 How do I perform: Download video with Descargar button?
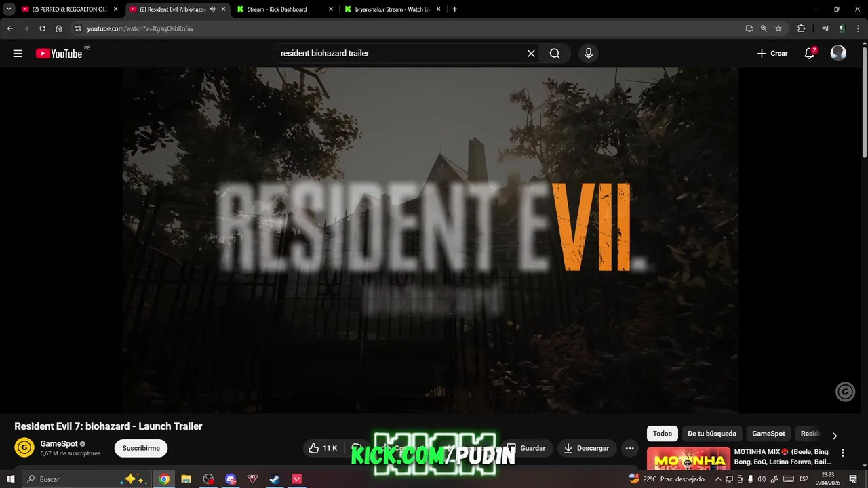587,448
